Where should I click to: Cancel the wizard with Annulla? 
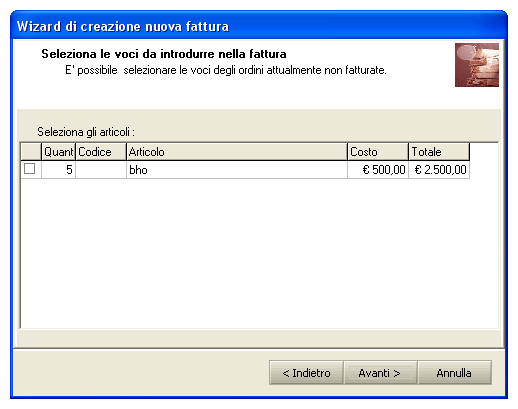pos(454,373)
